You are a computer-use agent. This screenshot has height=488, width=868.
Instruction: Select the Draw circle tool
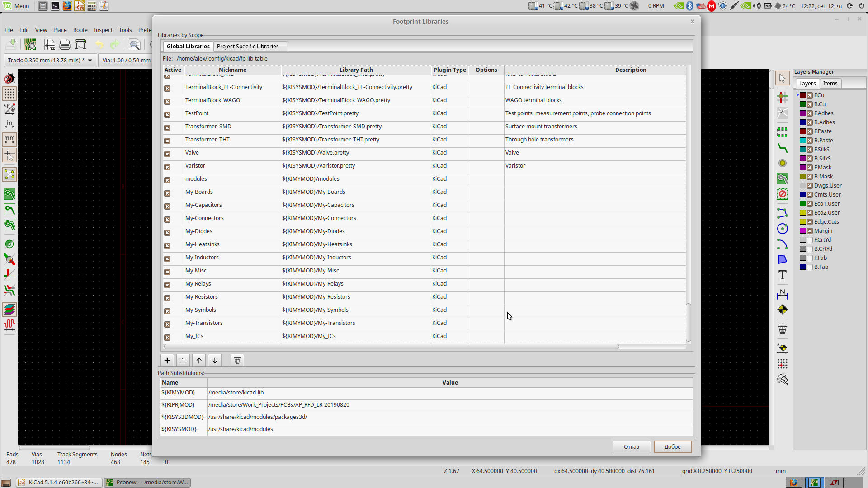(x=783, y=229)
